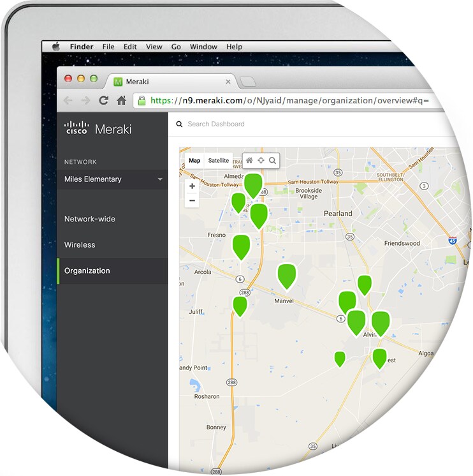The image size is (473, 476).
Task: Click the green marker near Almeda
Action: point(253,185)
